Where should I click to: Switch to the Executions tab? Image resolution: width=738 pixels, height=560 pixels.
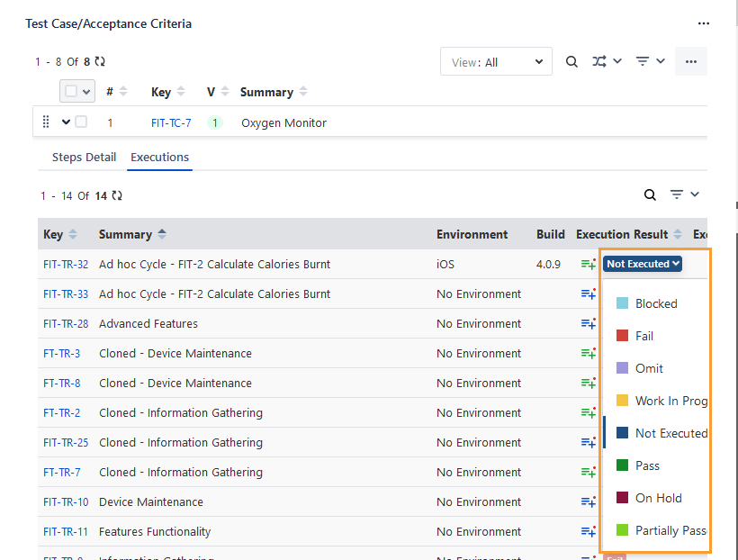(x=159, y=157)
